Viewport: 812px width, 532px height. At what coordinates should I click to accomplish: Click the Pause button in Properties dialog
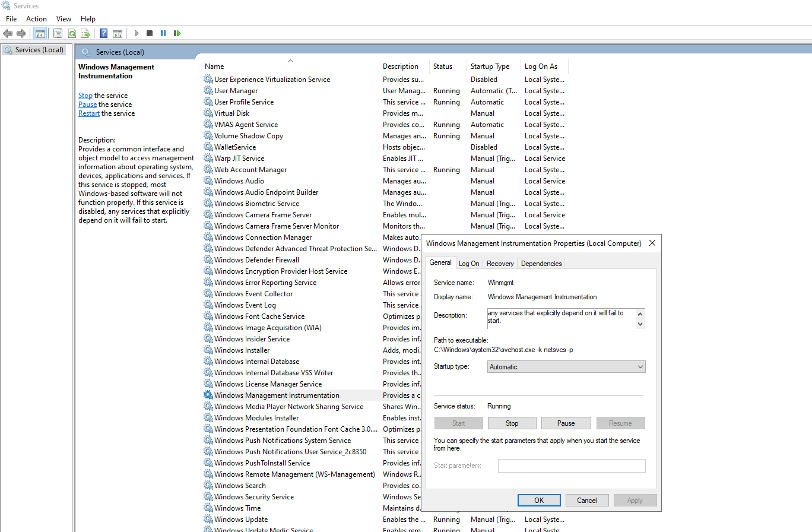(x=566, y=423)
